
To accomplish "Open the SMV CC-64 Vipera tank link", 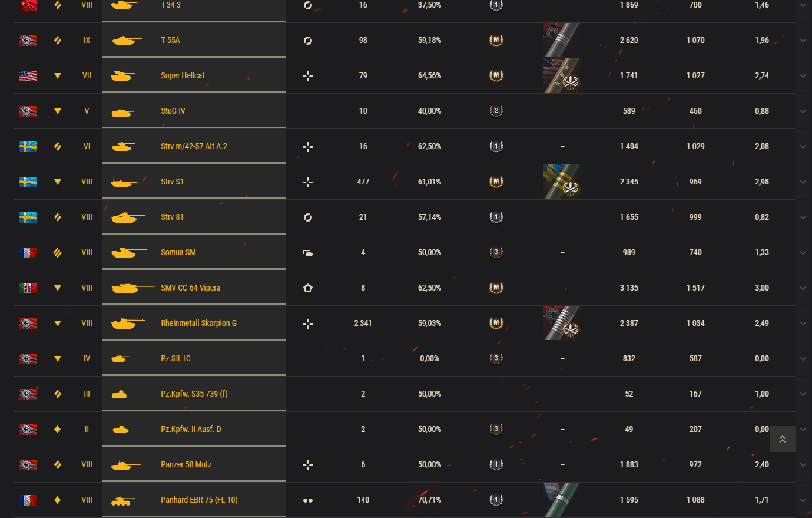I will (x=190, y=288).
